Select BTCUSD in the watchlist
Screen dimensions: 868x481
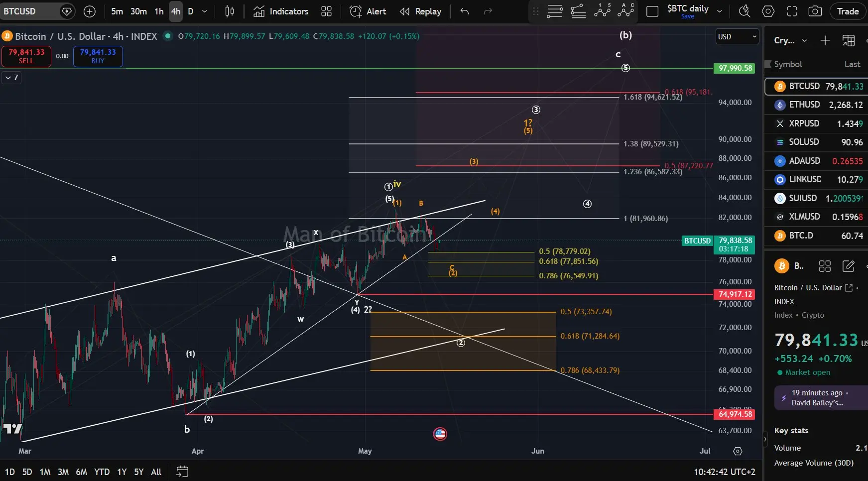pos(817,86)
